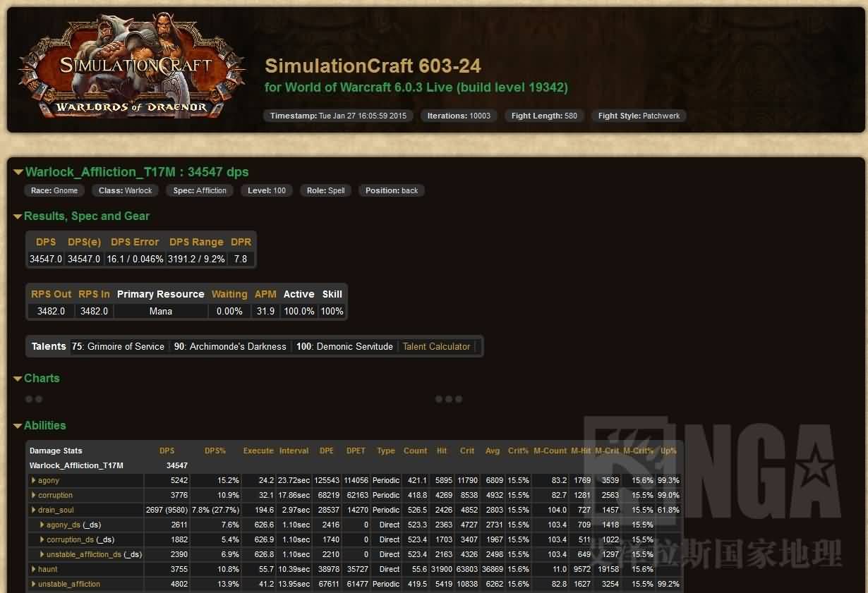Viewport: 868px width, 593px height.
Task: Click the RPS Out column header
Action: pos(52,294)
